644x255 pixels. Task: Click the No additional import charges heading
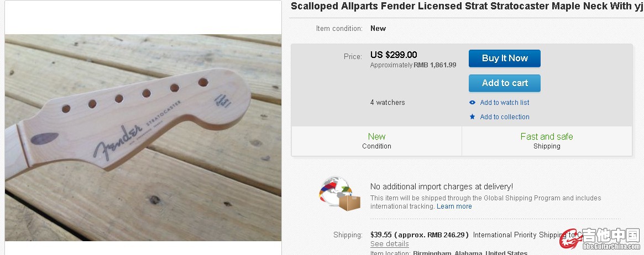(441, 187)
